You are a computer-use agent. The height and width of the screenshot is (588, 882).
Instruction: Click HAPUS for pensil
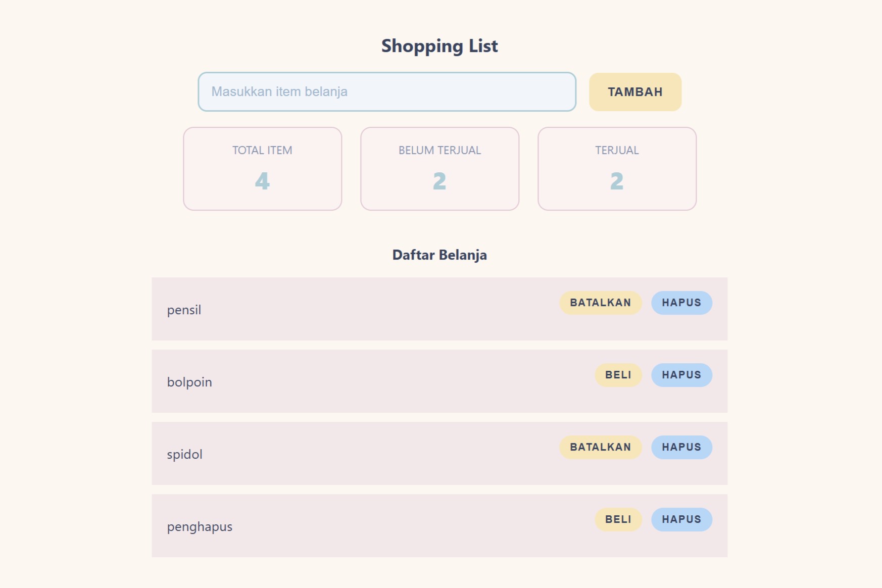click(x=681, y=303)
